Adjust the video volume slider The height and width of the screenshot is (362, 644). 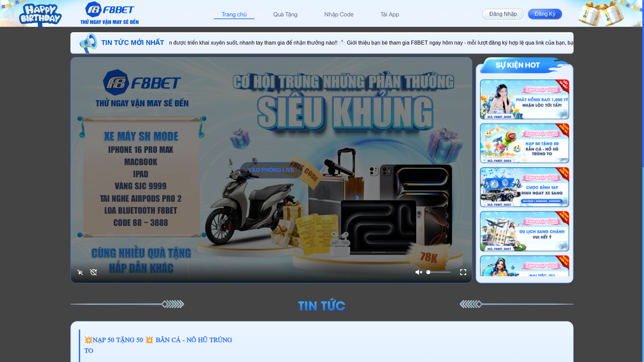coord(438,273)
